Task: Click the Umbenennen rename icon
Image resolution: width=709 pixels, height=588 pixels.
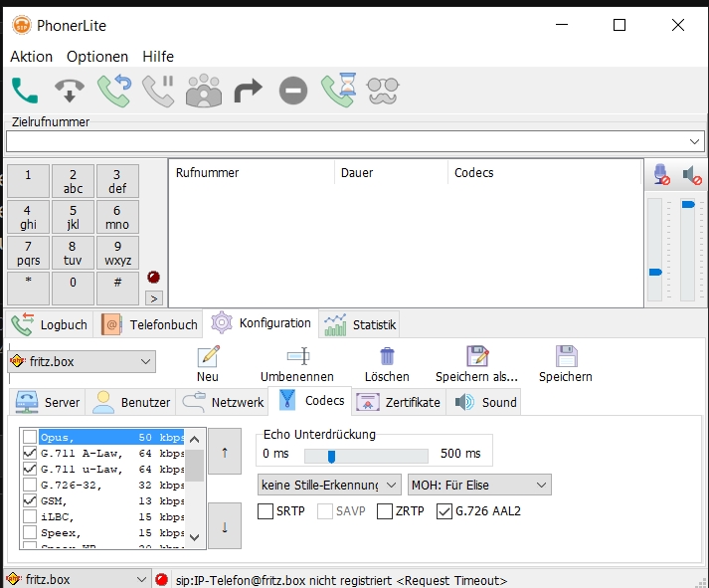Action: click(298, 356)
